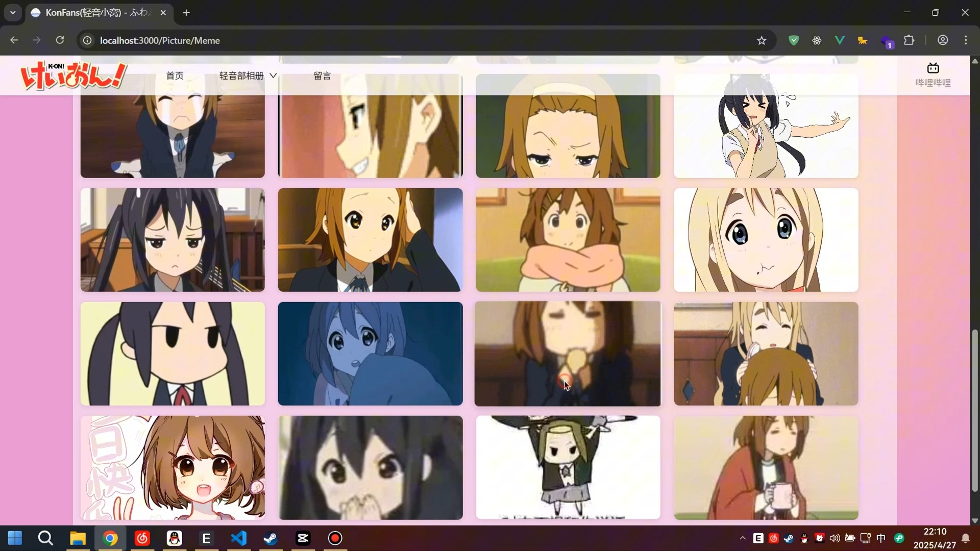Open the chibi Azusa yellow background meme

(x=173, y=354)
